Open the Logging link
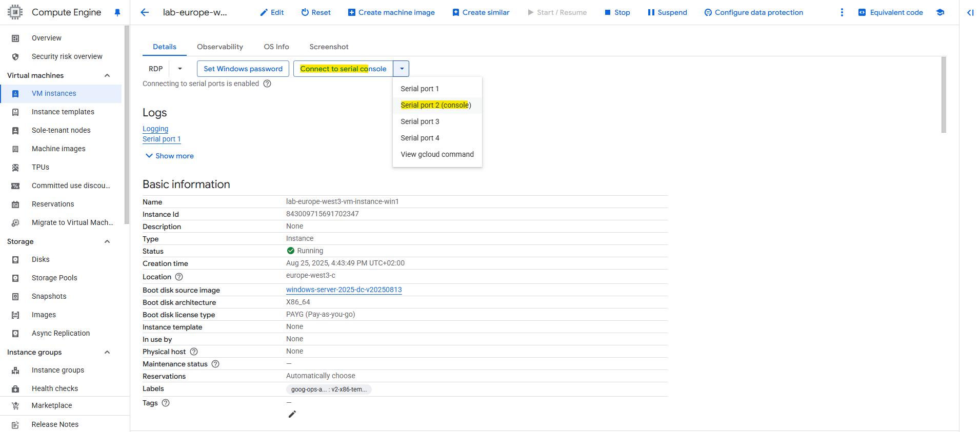Viewport: 980px width, 432px height. click(155, 129)
